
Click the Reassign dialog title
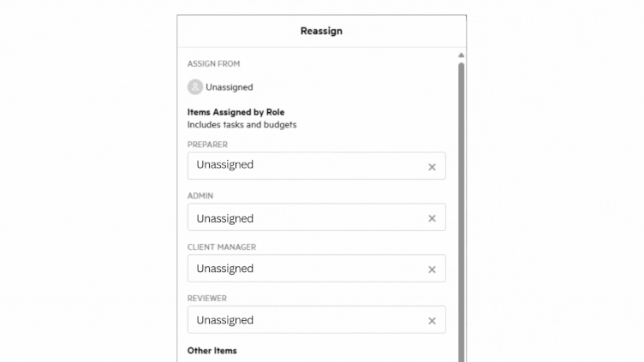click(x=321, y=32)
